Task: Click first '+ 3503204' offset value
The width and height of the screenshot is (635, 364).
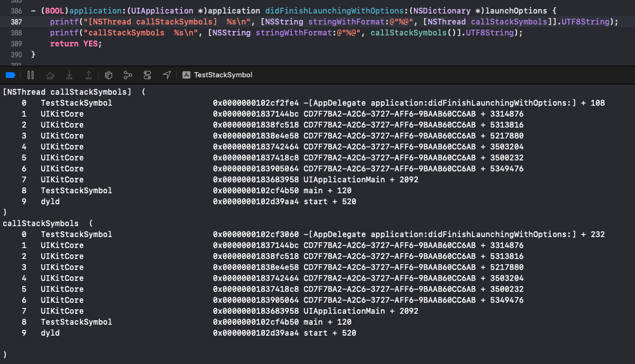Action: (502, 147)
